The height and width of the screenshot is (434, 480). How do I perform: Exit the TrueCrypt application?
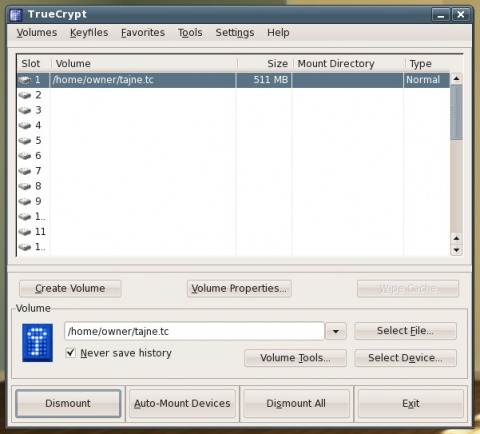point(411,403)
